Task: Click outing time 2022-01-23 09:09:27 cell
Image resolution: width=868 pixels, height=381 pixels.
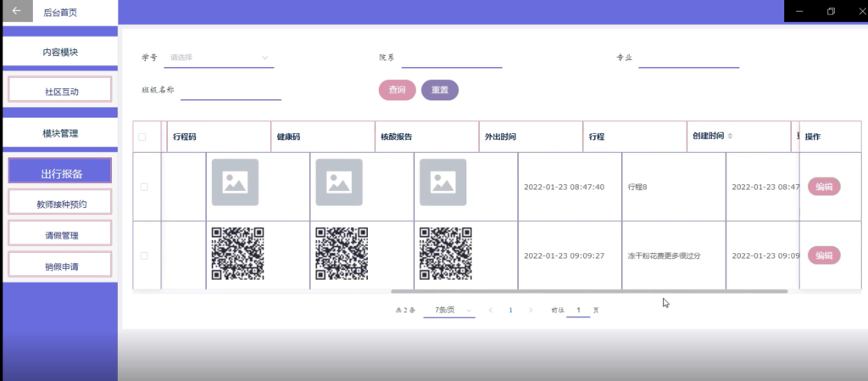Action: [570, 255]
